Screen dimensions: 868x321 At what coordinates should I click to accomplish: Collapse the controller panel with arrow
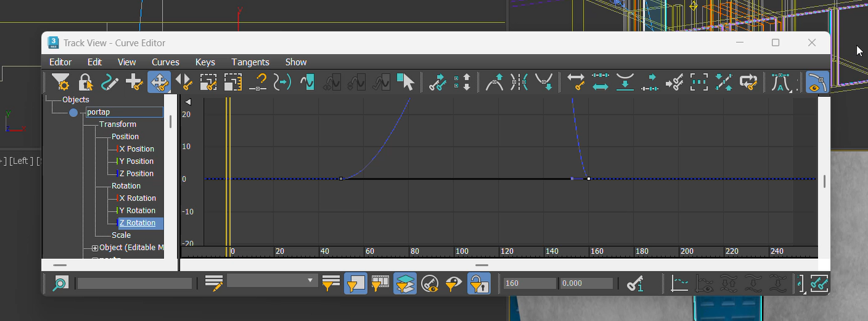click(188, 102)
